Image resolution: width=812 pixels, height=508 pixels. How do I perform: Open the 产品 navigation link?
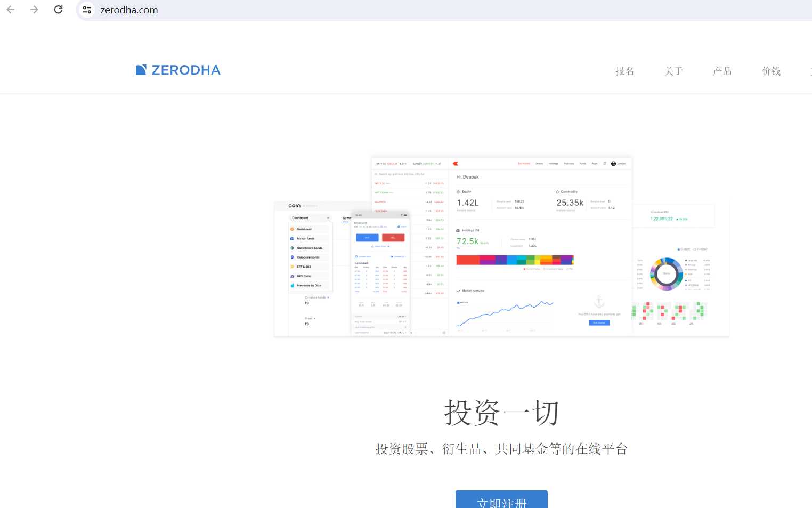pyautogui.click(x=722, y=71)
